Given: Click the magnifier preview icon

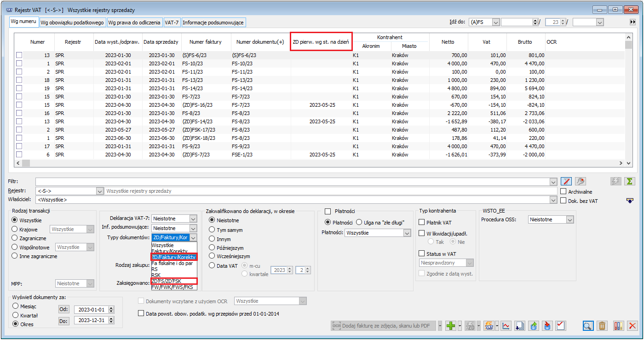Looking at the screenshot, I should [587, 326].
